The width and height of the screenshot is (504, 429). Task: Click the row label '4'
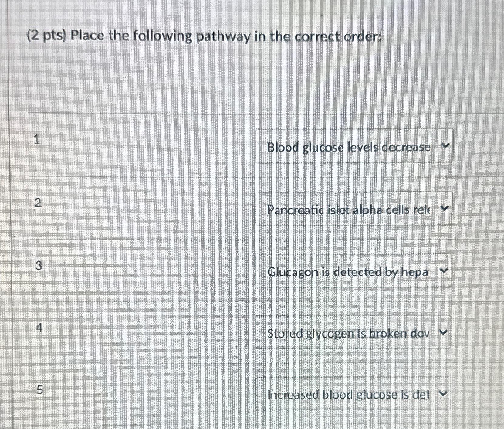click(x=39, y=328)
